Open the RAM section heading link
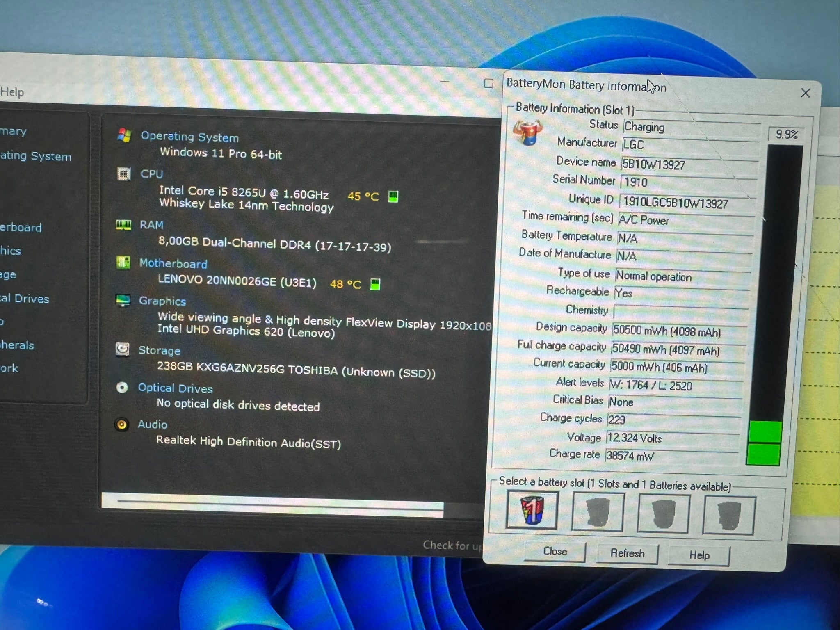Image resolution: width=840 pixels, height=630 pixels. pos(151,225)
